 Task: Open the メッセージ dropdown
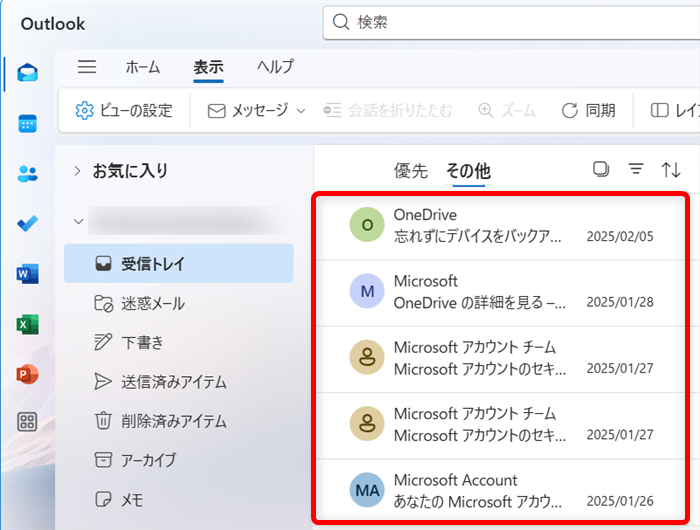[257, 110]
